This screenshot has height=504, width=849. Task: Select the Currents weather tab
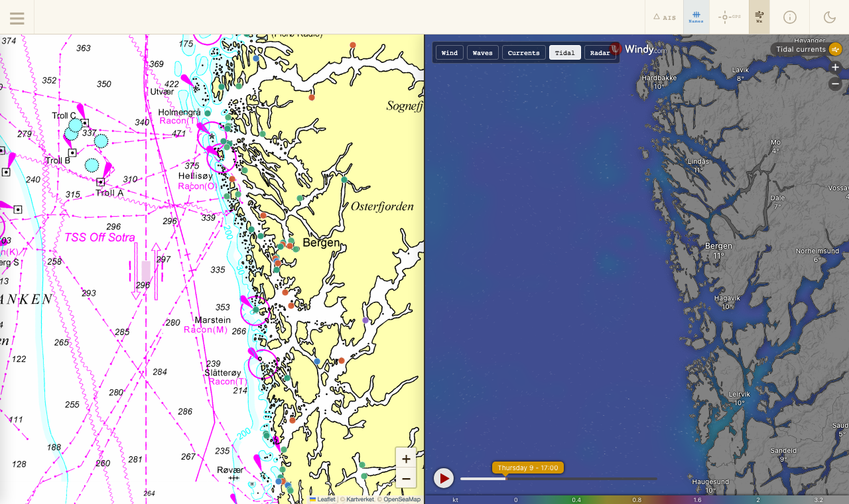(524, 53)
